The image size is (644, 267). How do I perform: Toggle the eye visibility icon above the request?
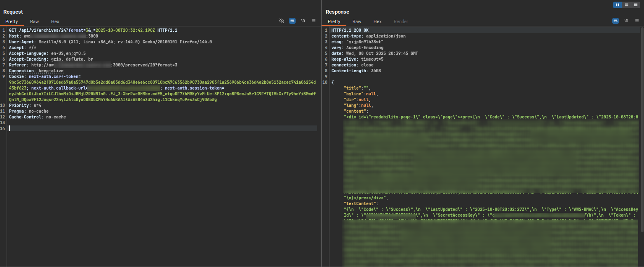click(282, 21)
